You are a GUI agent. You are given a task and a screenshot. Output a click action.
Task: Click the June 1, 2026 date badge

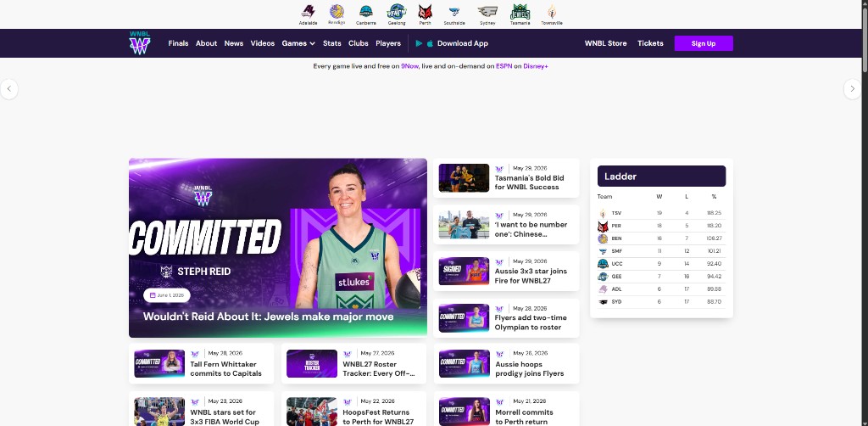[x=167, y=295]
